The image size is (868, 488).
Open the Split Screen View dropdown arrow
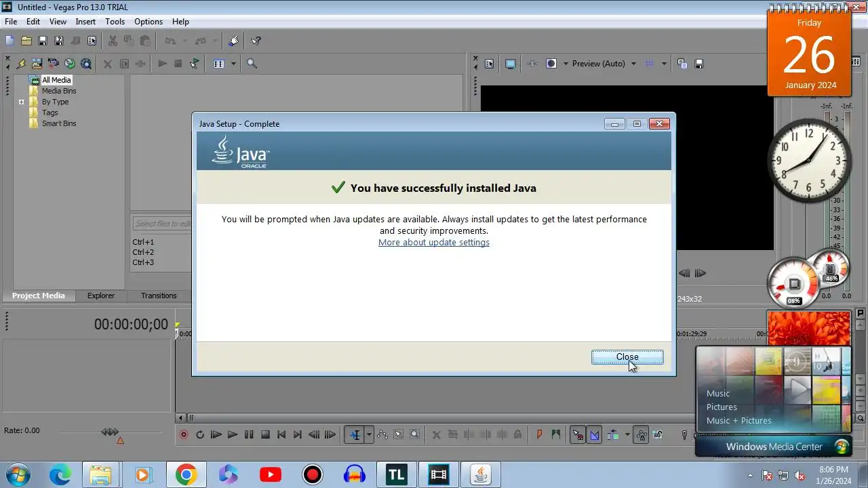(566, 64)
